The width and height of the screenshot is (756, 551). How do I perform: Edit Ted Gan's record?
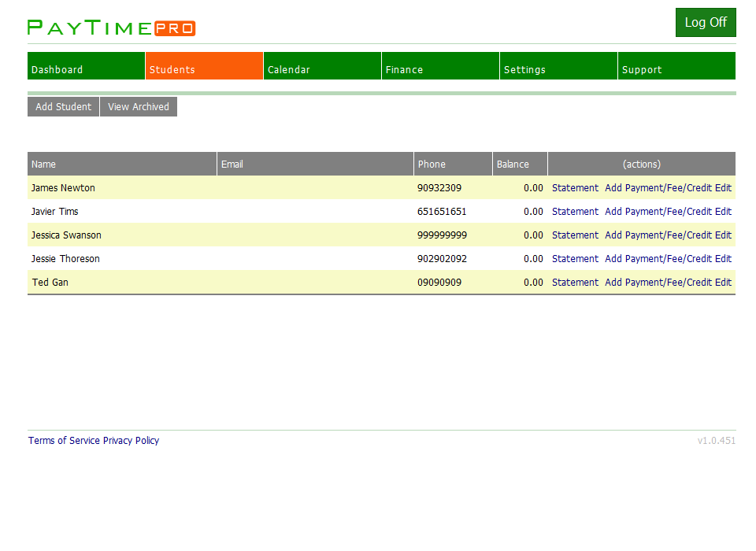723,283
